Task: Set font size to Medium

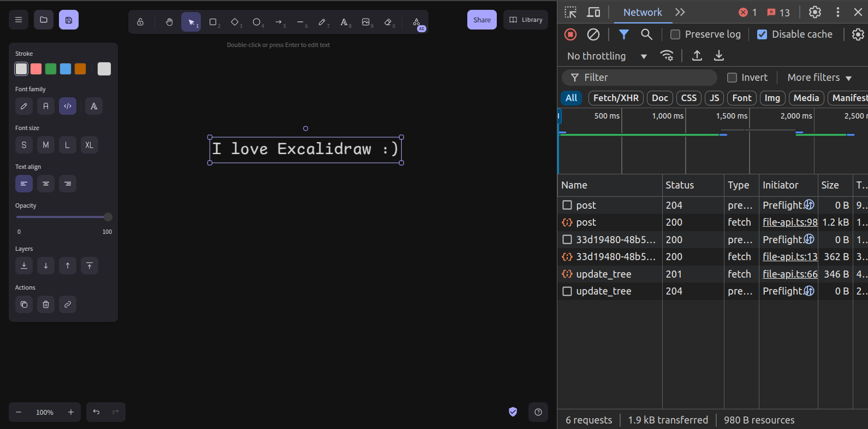Action: tap(46, 145)
